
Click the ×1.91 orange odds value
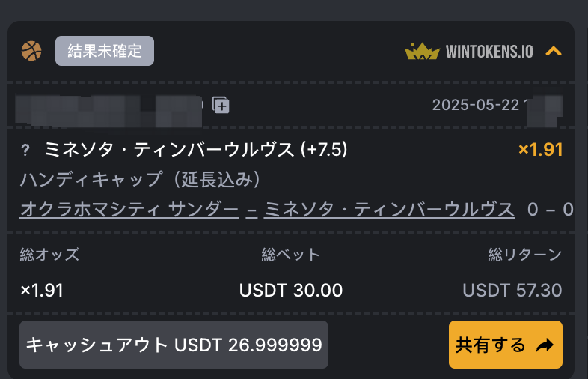point(540,150)
